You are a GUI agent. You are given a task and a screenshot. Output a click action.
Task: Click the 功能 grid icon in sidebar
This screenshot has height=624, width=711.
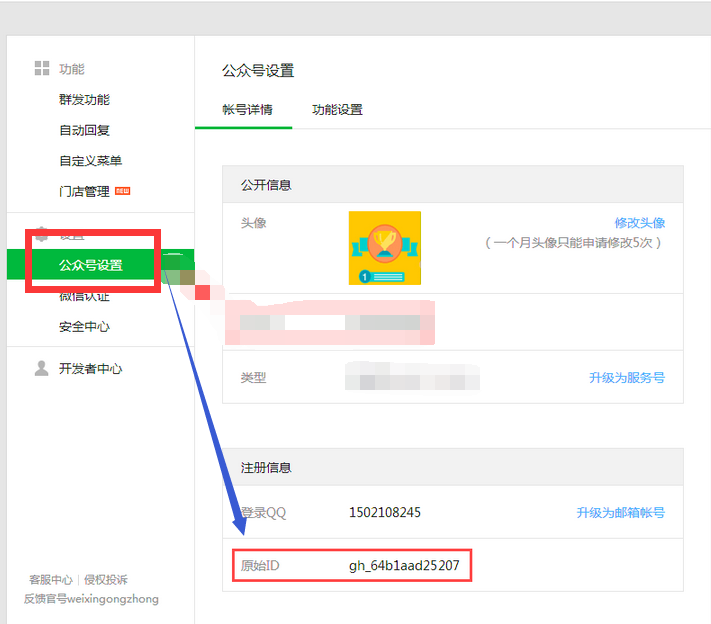click(42, 69)
